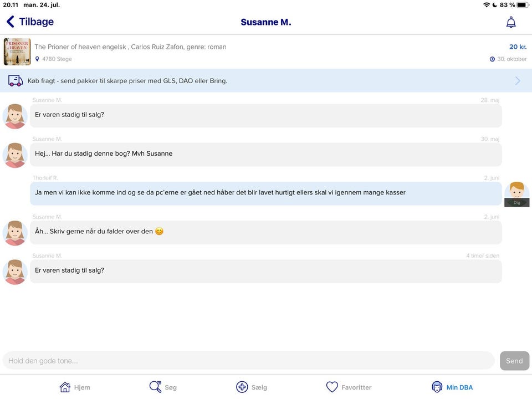Select Thorleif's blue reply message bubble
This screenshot has width=532, height=399.
[x=266, y=193]
